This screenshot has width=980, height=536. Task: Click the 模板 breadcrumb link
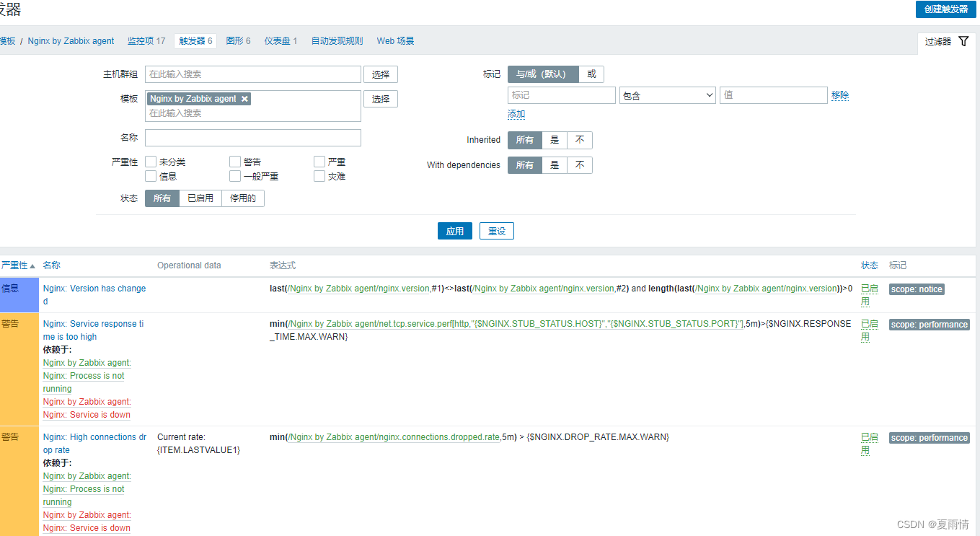click(x=7, y=41)
